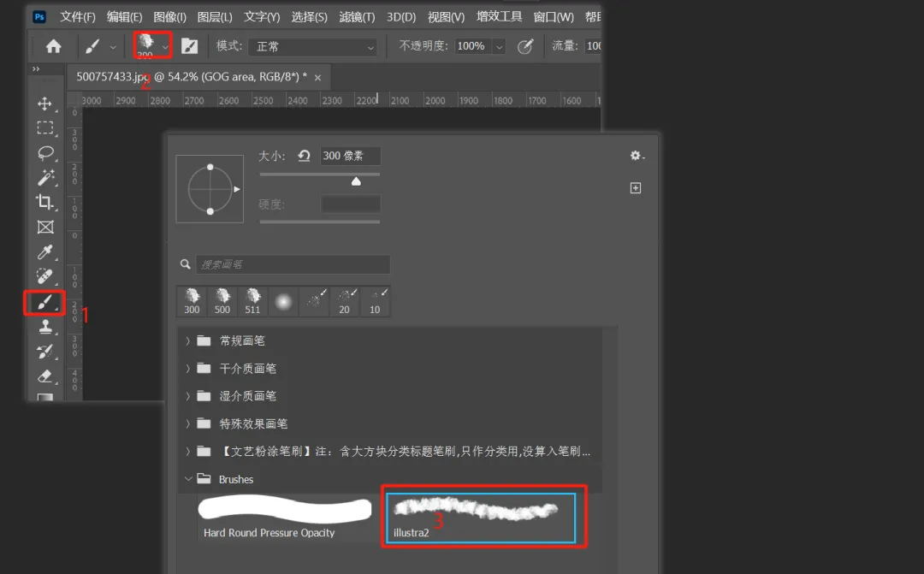Screen dimensions: 924x574
Task: Open the 选择(S) menu
Action: [310, 17]
